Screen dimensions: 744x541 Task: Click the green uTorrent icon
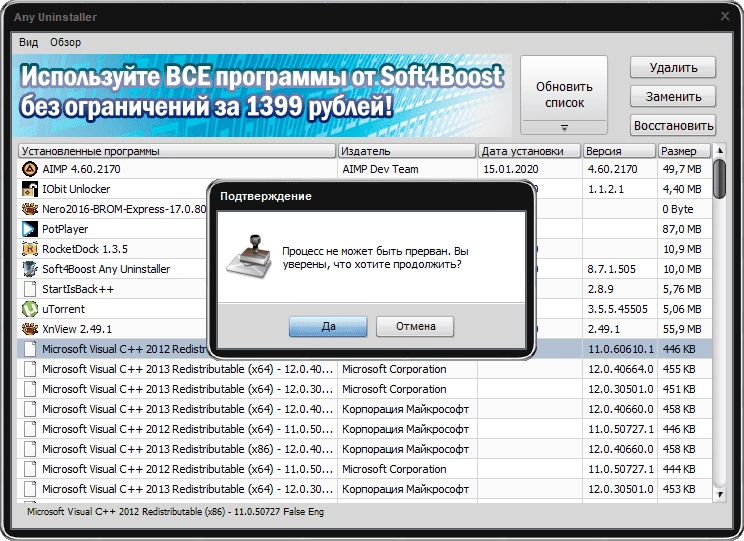click(29, 309)
